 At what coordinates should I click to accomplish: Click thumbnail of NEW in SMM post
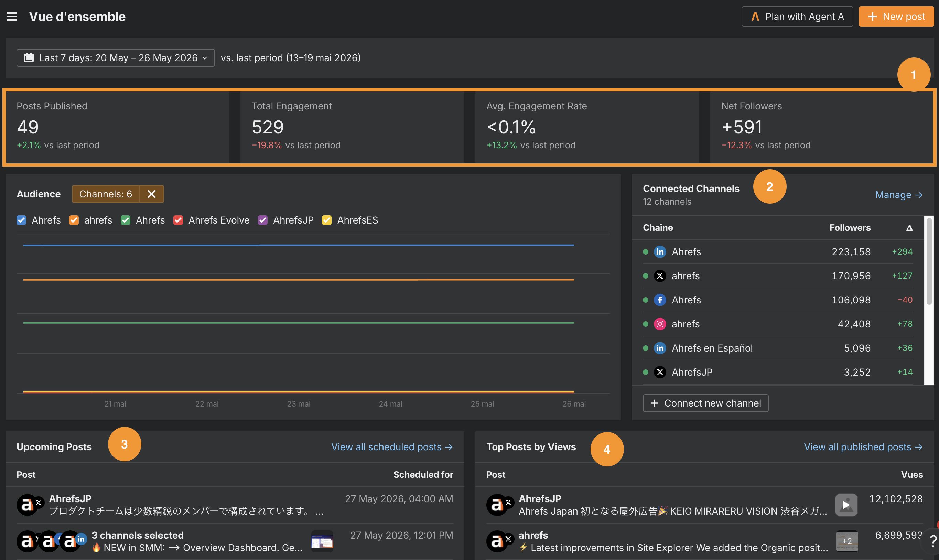[x=322, y=541]
